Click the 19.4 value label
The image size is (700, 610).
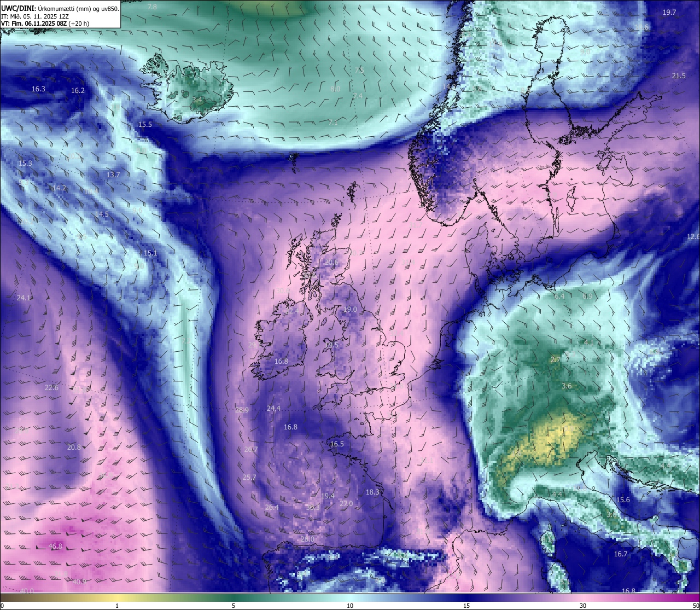click(328, 496)
